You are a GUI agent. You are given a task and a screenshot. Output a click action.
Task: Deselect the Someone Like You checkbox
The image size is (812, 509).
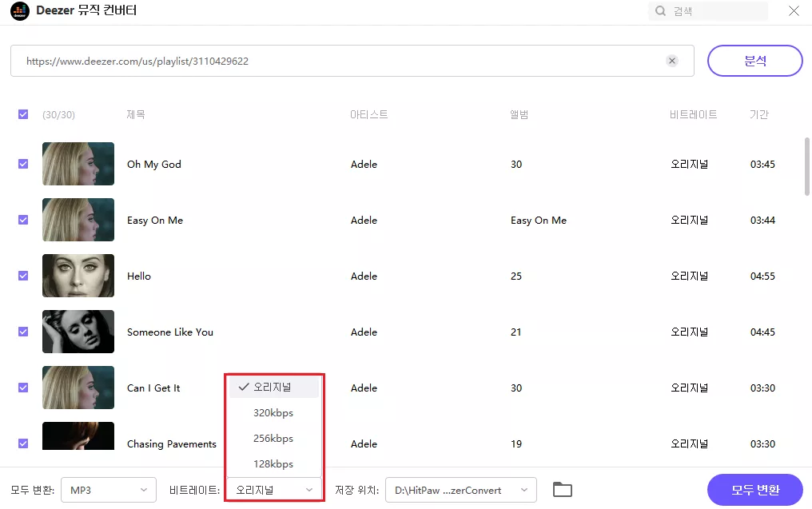pos(23,332)
